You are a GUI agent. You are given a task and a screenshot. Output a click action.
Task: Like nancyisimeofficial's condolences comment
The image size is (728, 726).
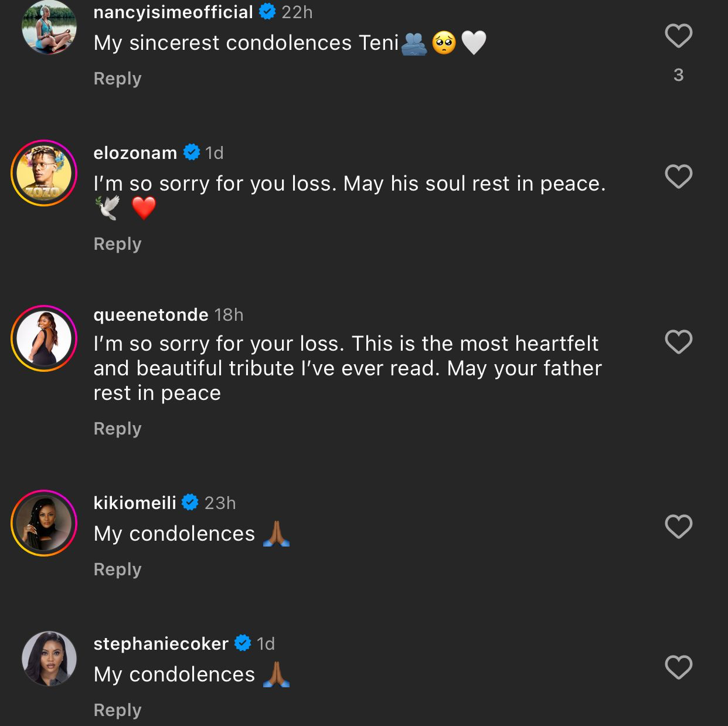(678, 36)
